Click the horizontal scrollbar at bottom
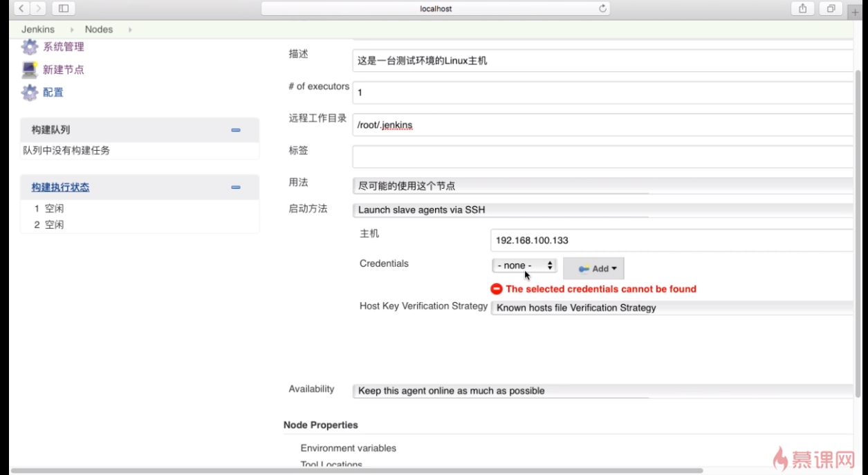Screen dimensions: 868x475 (357, 471)
